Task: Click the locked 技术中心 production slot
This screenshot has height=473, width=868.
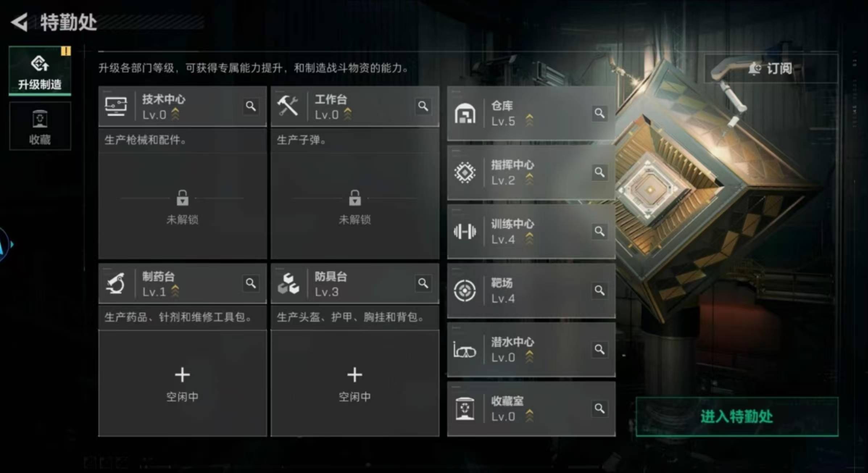Action: point(182,206)
